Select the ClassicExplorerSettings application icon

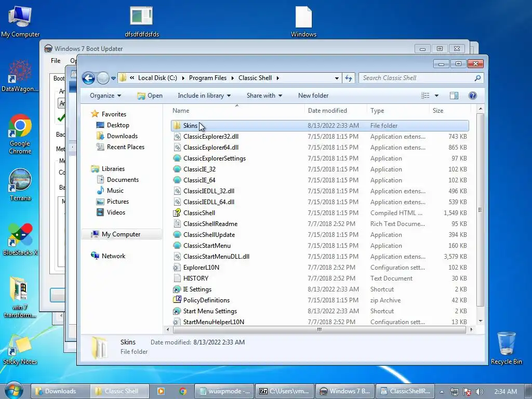177,158
